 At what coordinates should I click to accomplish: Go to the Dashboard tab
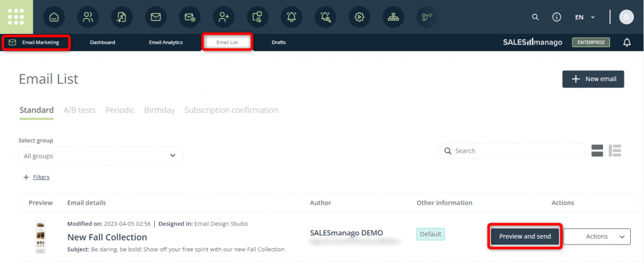point(103,42)
